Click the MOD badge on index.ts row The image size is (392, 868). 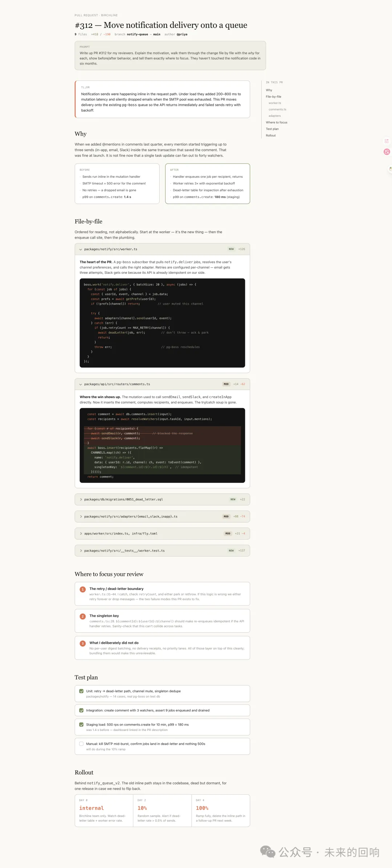pyautogui.click(x=228, y=534)
